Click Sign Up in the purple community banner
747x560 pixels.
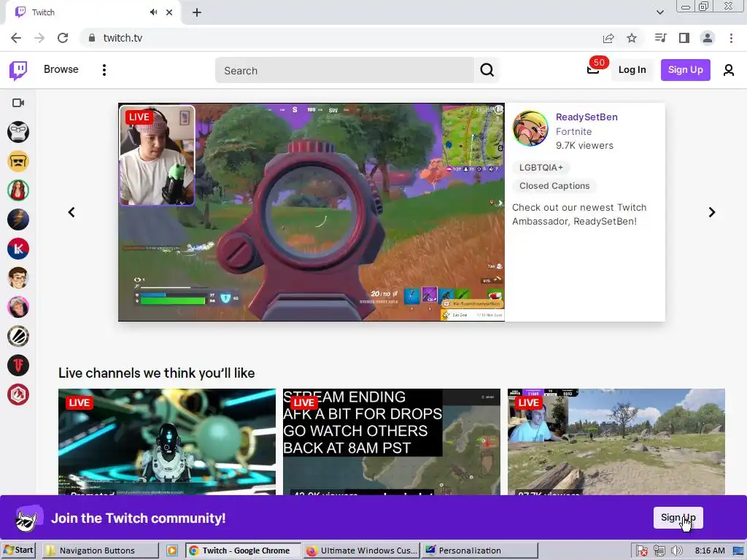(678, 518)
